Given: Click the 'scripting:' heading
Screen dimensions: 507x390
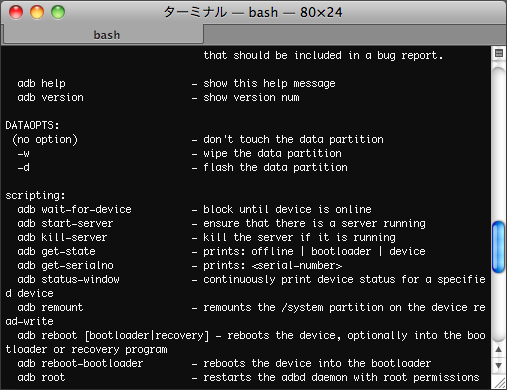Looking at the screenshot, I should click(x=35, y=195).
